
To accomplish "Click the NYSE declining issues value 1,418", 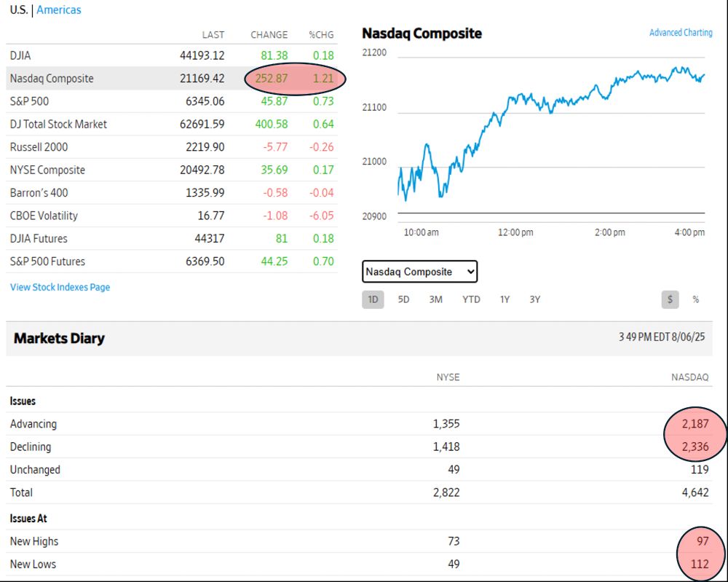I will (446, 447).
